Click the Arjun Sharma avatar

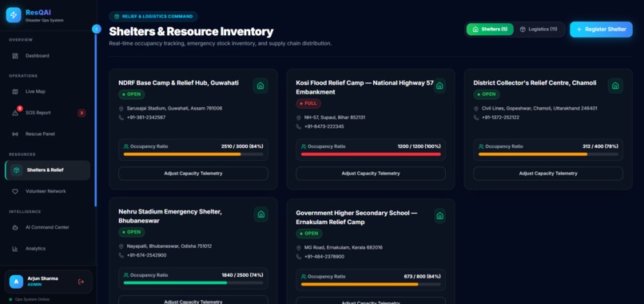[16, 282]
